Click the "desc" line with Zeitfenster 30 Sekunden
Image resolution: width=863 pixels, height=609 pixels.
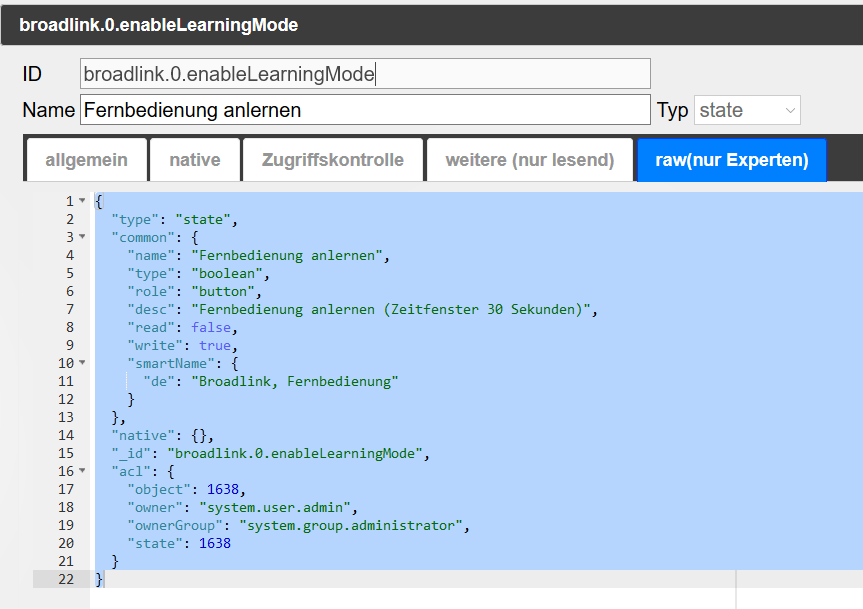click(x=363, y=309)
